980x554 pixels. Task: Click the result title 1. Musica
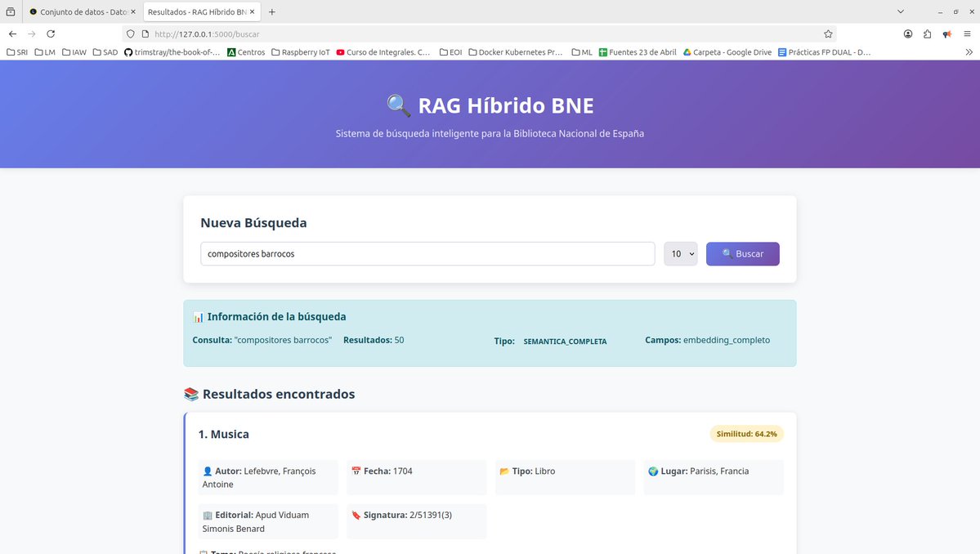(x=224, y=434)
